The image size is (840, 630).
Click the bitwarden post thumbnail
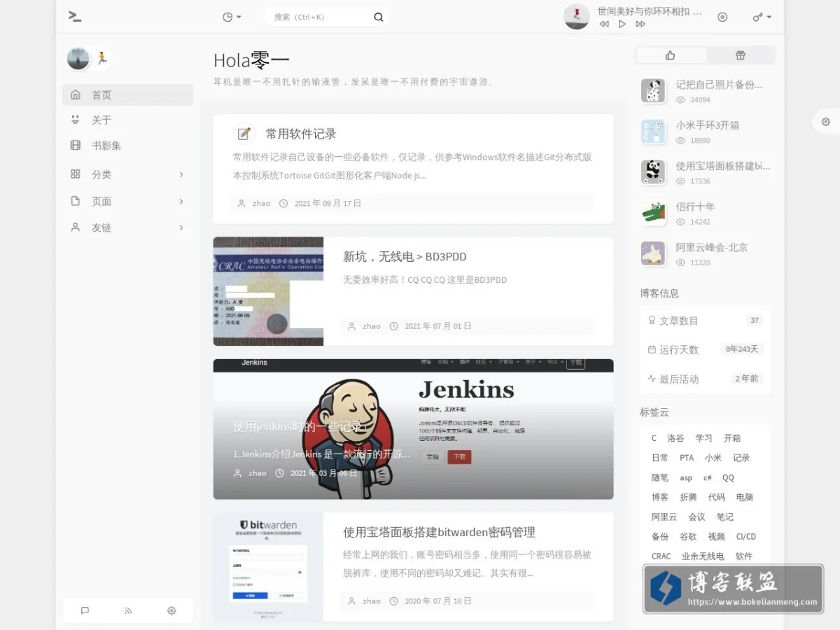click(x=268, y=567)
